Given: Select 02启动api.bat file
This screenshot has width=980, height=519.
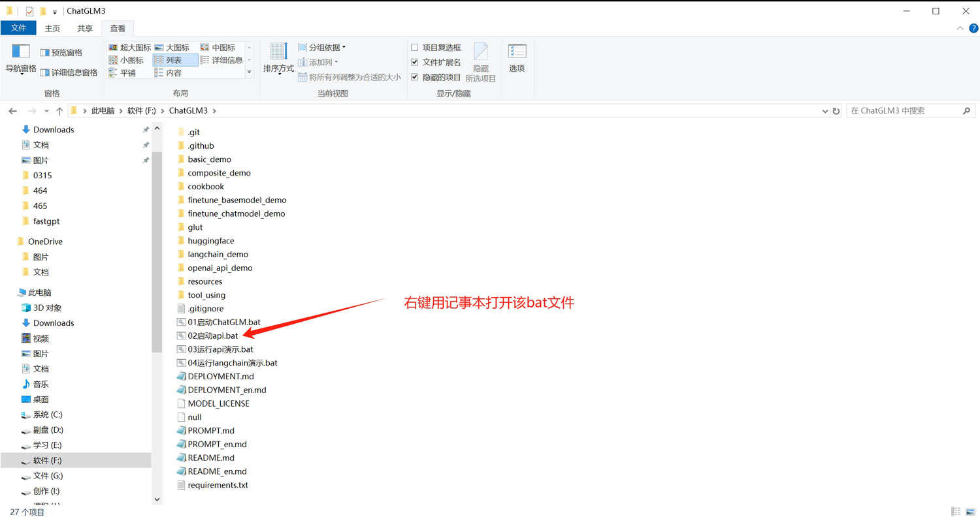Looking at the screenshot, I should pos(208,336).
